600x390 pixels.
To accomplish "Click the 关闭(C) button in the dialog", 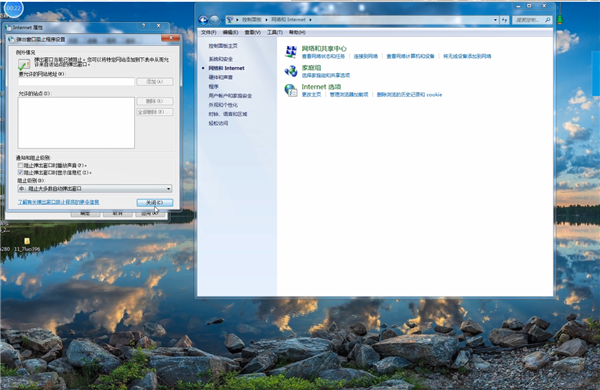I will coord(155,202).
